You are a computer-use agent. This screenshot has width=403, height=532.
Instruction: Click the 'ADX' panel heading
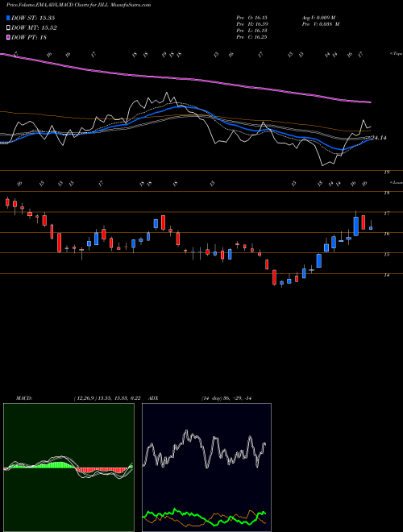(153, 398)
